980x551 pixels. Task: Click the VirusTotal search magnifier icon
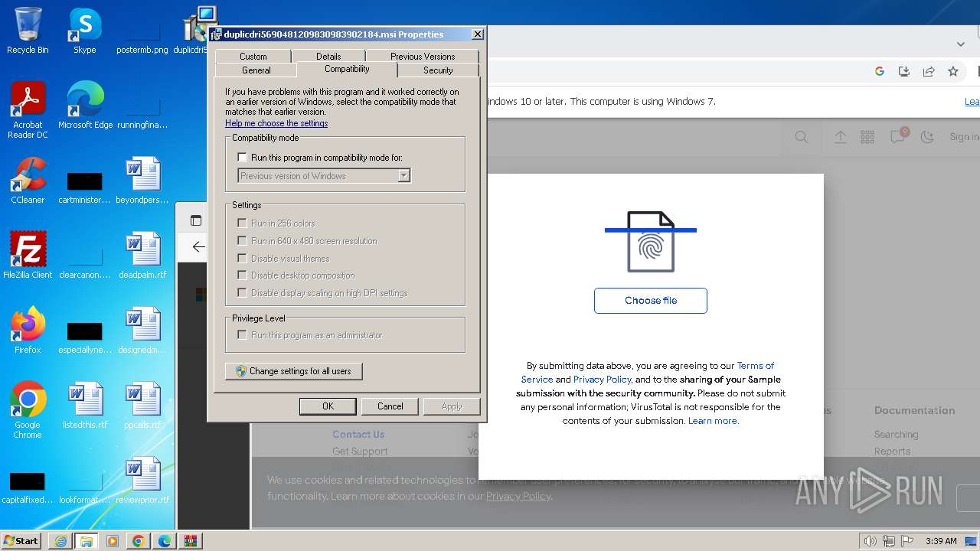pos(802,137)
